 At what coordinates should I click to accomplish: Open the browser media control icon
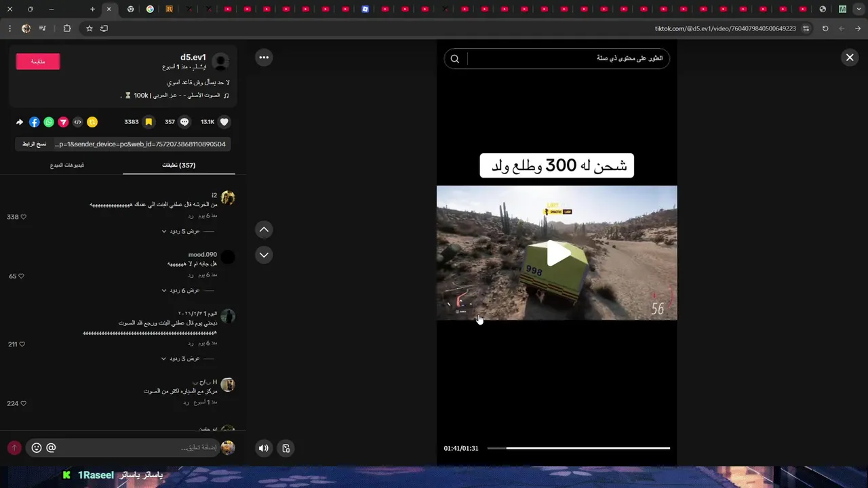click(43, 28)
